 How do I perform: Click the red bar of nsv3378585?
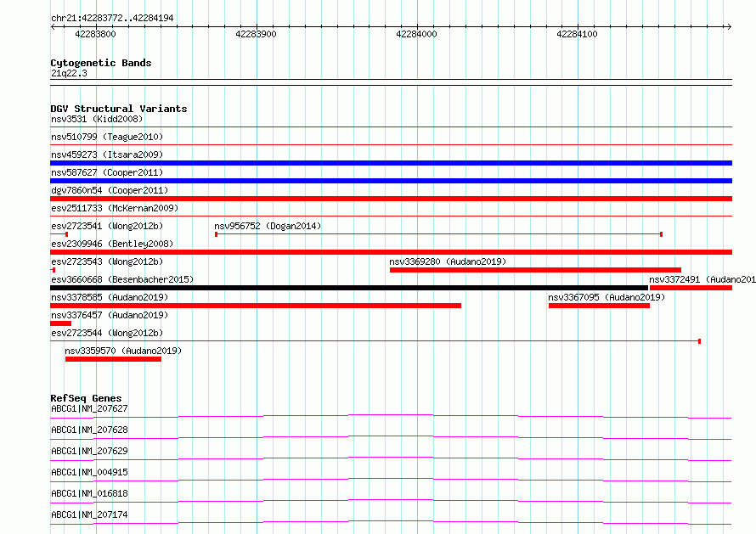click(x=256, y=306)
